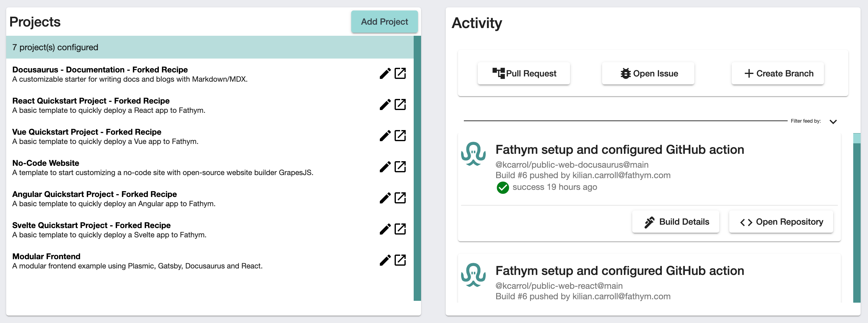The height and width of the screenshot is (323, 868).
Task: Select the Docusaurus - Documentation - Forked Recipe title
Action: click(100, 70)
